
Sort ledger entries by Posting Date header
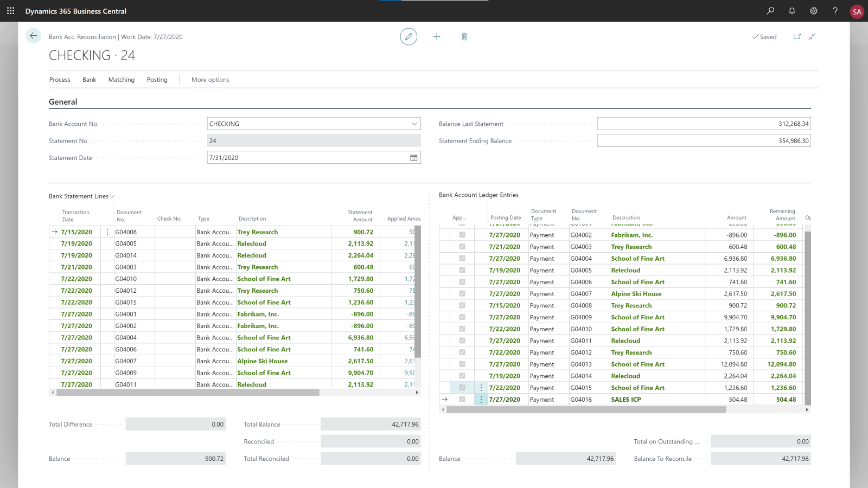point(506,217)
